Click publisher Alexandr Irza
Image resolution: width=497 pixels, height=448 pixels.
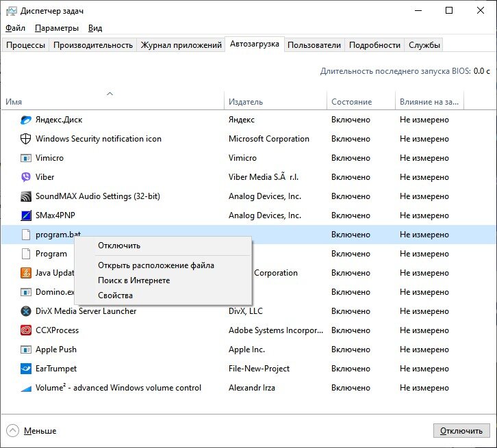coord(252,388)
